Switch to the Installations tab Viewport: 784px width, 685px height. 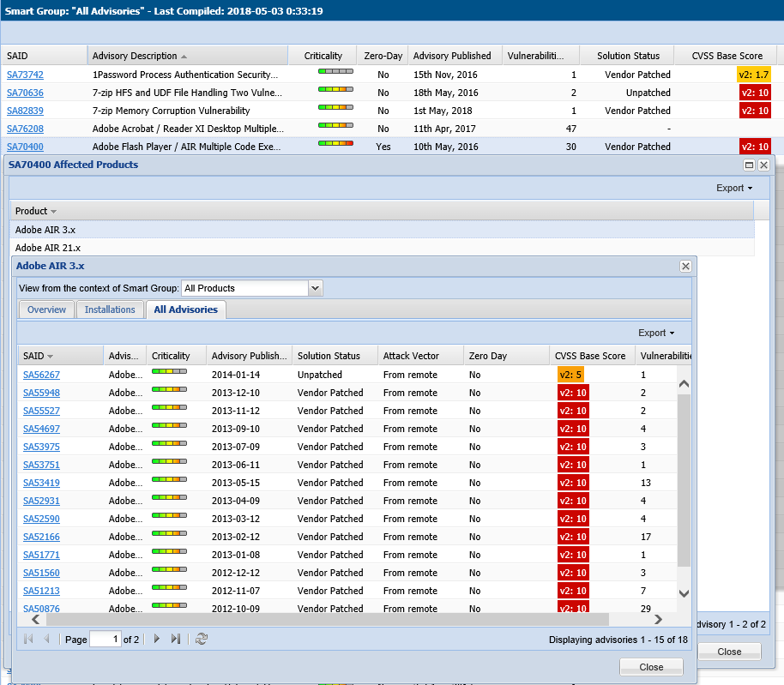(x=110, y=309)
